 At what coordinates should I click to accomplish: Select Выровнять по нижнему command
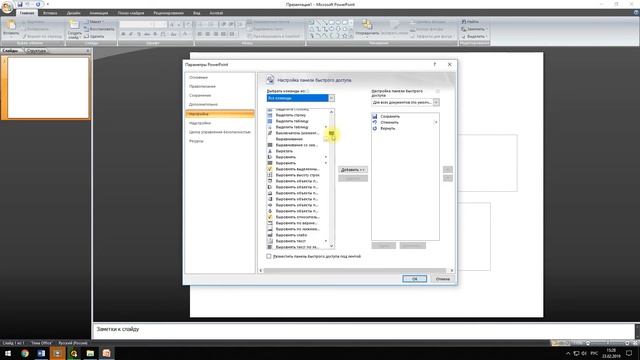[298, 229]
